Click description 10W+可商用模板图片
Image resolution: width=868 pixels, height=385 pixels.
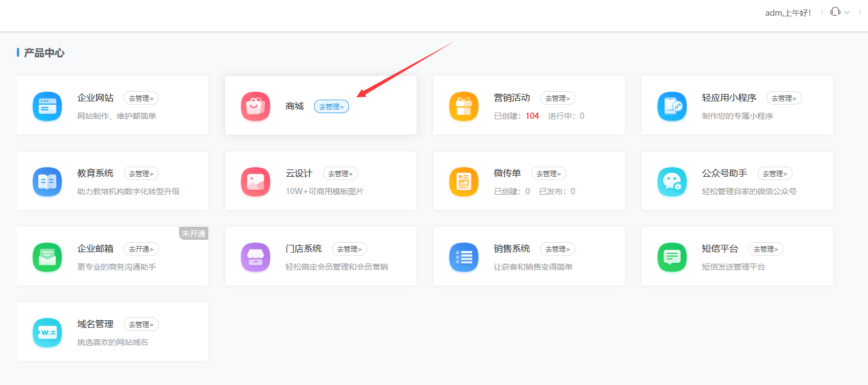325,191
